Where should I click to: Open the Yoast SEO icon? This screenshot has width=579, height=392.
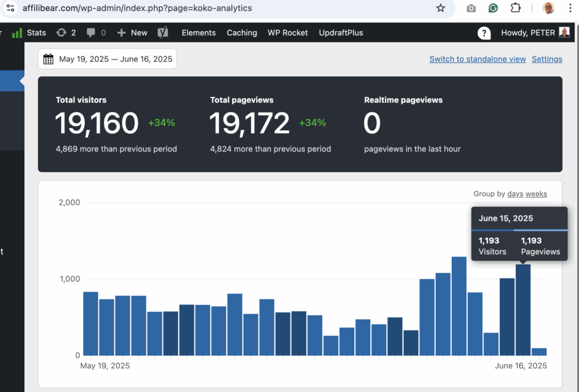[x=163, y=33]
